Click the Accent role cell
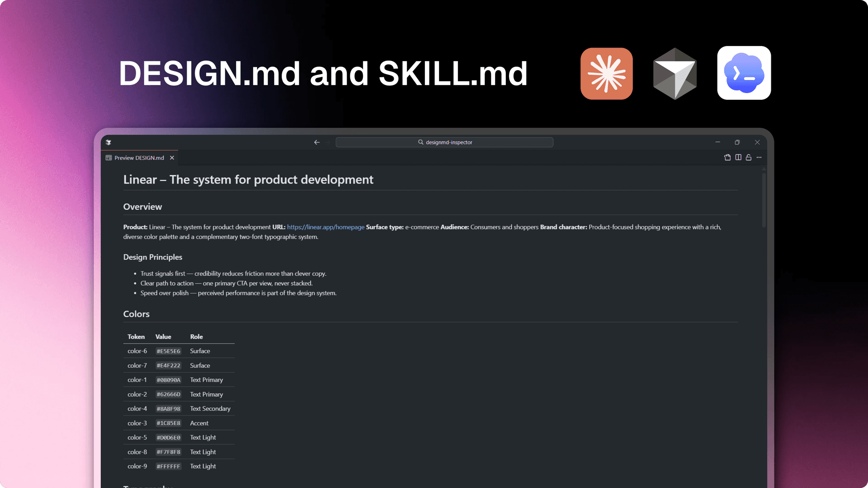Image resolution: width=868 pixels, height=488 pixels. (199, 423)
